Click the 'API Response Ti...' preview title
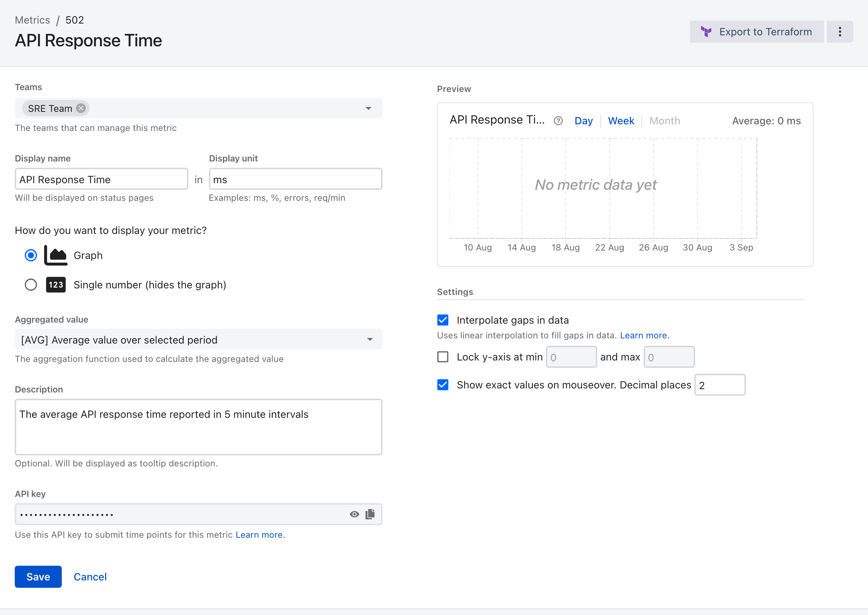Viewport: 868px width, 615px height. tap(497, 120)
